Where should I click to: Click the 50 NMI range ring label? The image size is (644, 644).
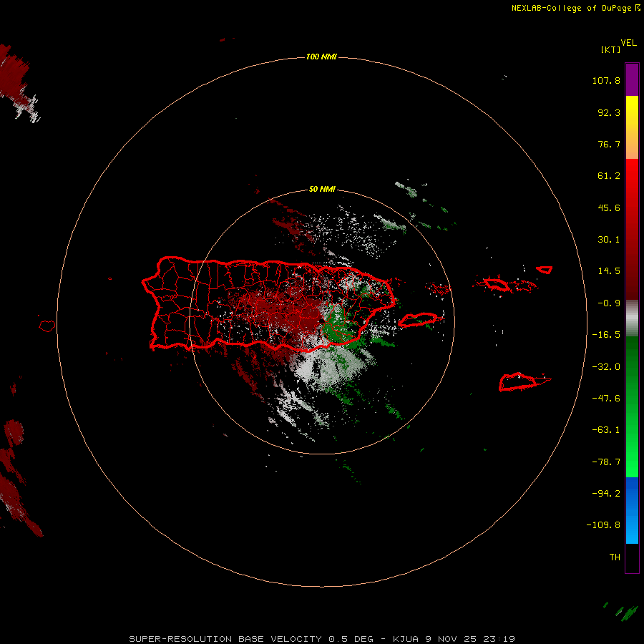(322, 189)
